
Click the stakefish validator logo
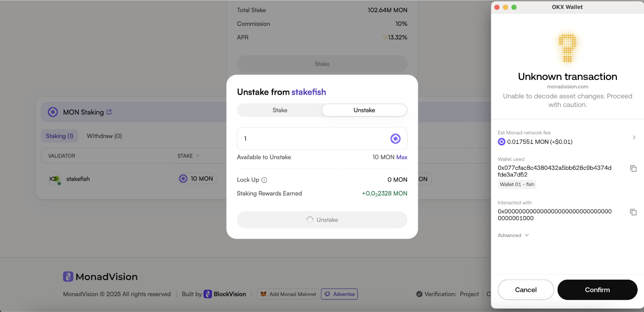[x=54, y=179]
